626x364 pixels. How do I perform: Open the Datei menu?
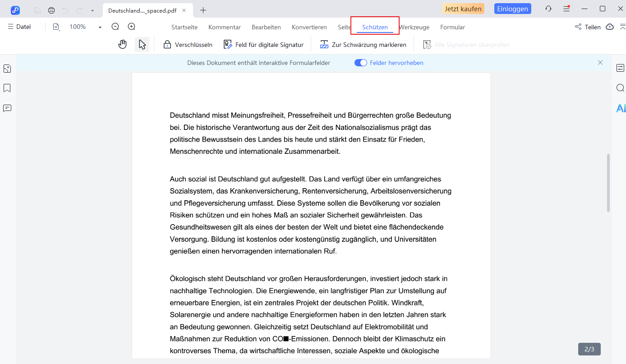[19, 26]
